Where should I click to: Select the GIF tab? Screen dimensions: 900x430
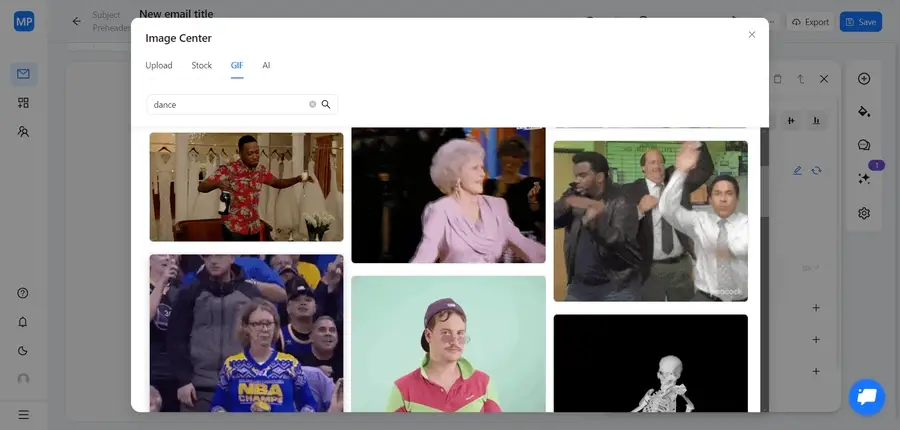click(237, 65)
